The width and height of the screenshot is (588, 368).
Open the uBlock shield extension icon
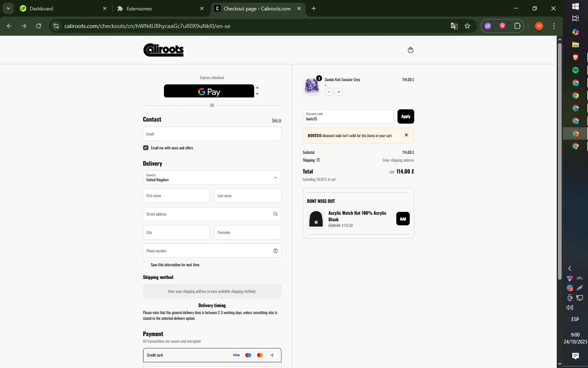click(x=503, y=26)
